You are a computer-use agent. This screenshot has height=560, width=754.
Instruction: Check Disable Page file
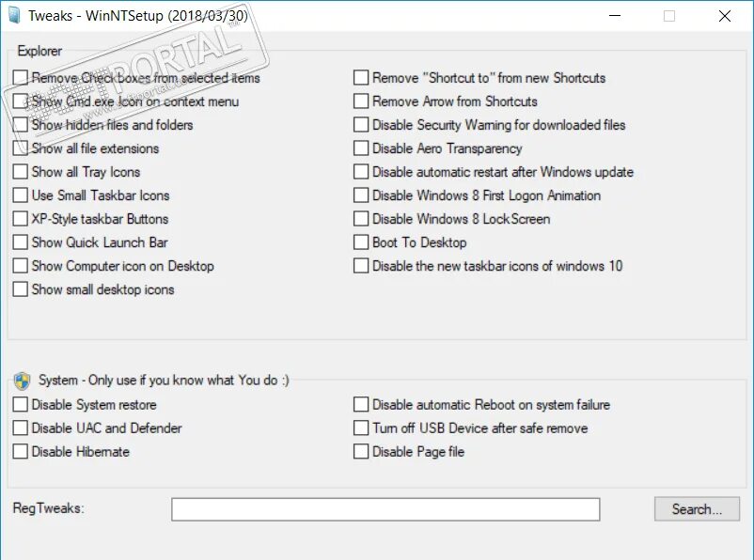[361, 451]
